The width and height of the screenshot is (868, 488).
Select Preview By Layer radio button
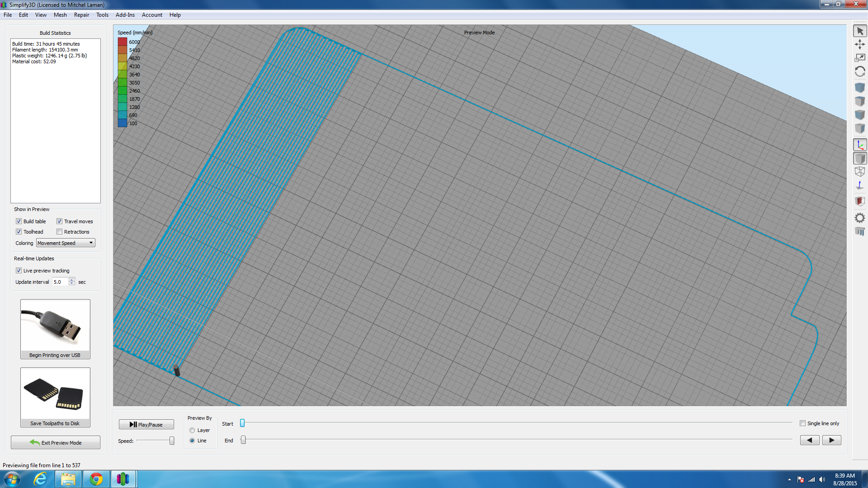pos(192,430)
